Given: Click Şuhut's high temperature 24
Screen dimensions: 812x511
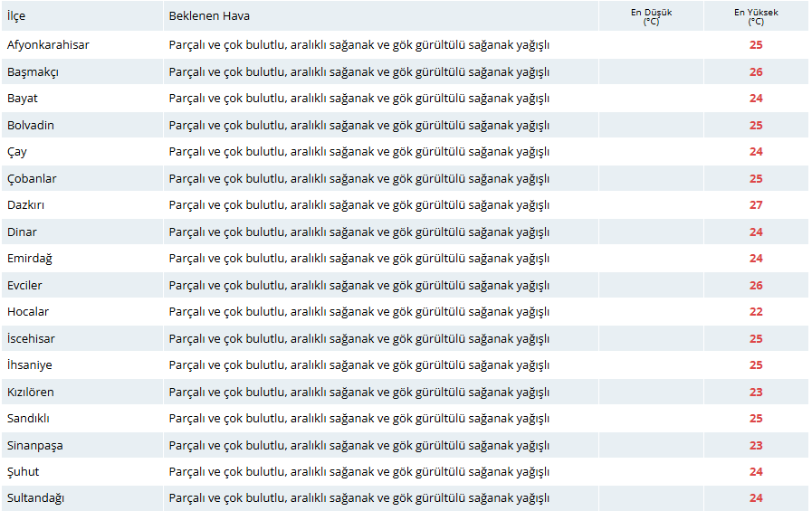Looking at the screenshot, I should coord(756,472).
